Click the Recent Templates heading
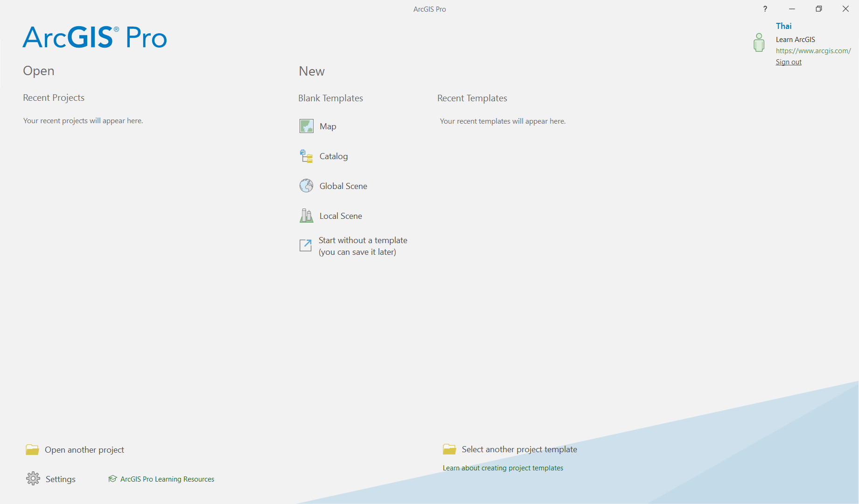The height and width of the screenshot is (504, 859). point(472,98)
